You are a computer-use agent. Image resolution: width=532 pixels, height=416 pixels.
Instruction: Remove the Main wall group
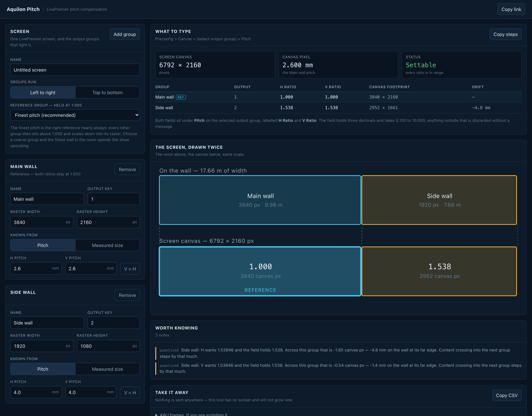127,169
